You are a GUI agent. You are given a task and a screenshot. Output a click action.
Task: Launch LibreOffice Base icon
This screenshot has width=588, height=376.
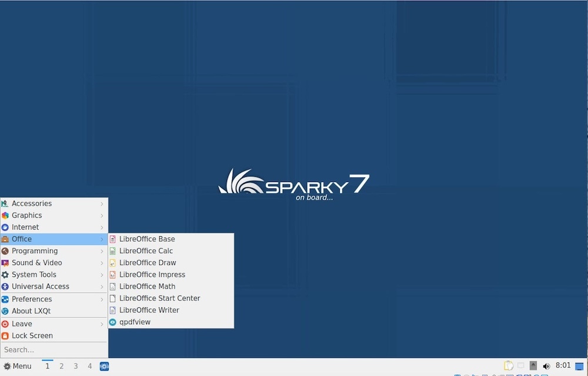coord(112,239)
